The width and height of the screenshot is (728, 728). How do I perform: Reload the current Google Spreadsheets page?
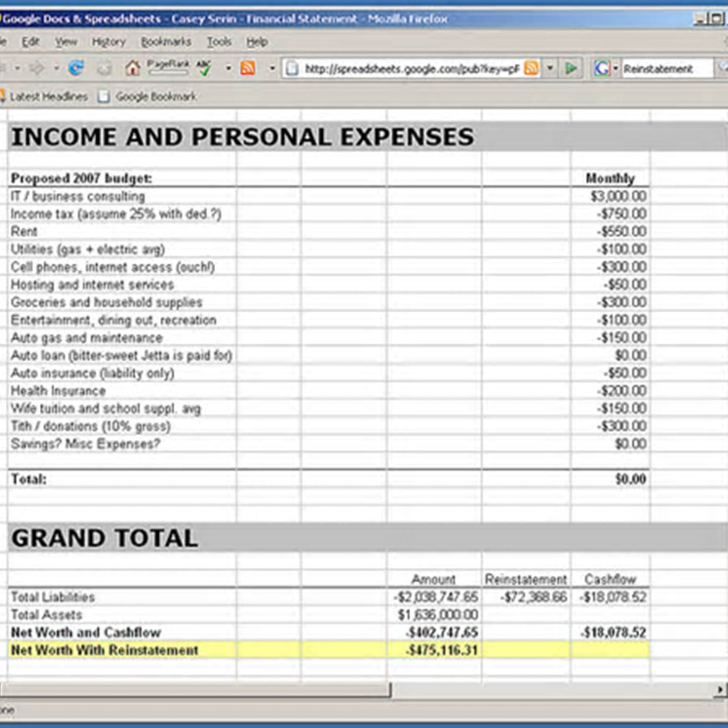coord(77,67)
